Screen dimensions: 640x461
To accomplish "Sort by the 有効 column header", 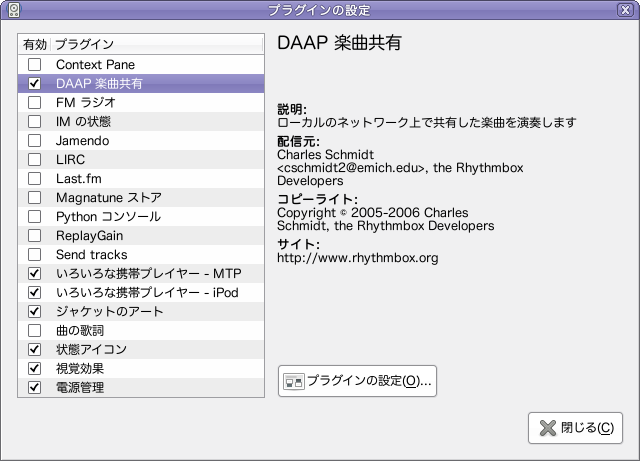I will tap(35, 44).
